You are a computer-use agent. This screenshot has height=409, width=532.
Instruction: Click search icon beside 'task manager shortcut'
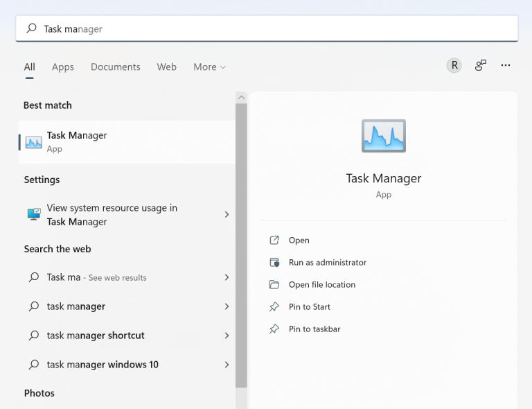[x=34, y=336]
